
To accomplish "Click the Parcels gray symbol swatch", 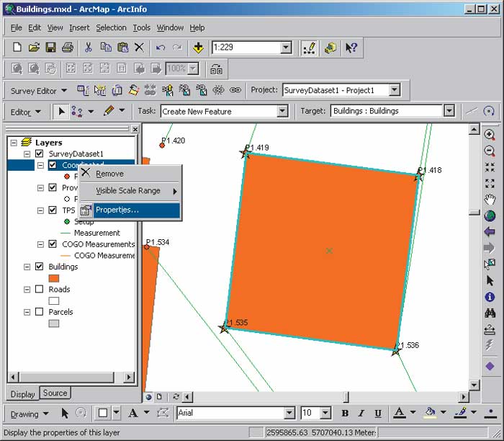I will click(x=54, y=324).
